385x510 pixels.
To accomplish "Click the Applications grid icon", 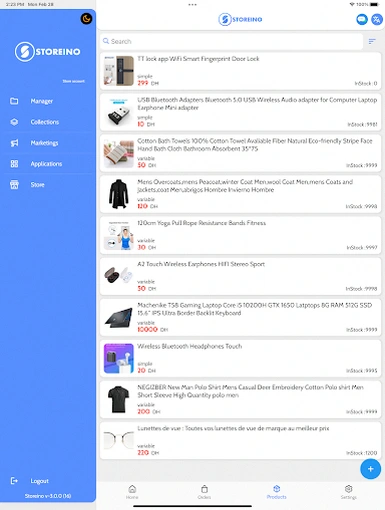I will 14,164.
